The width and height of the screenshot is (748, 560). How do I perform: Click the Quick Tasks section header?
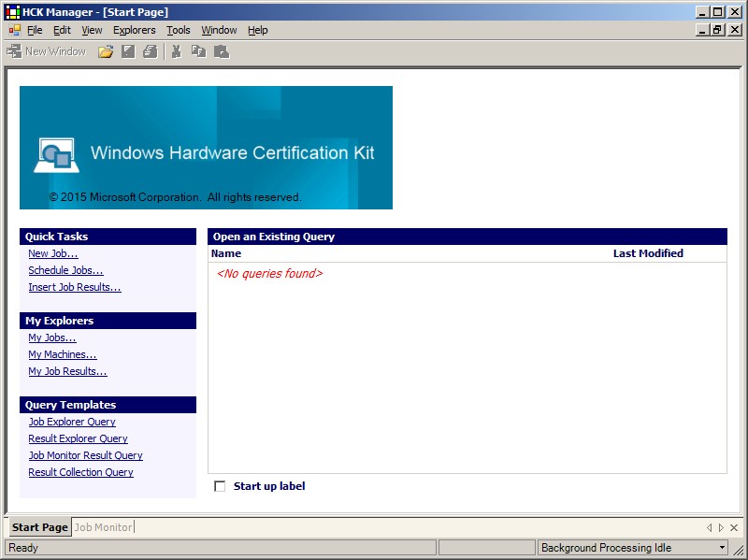pyautogui.click(x=108, y=237)
